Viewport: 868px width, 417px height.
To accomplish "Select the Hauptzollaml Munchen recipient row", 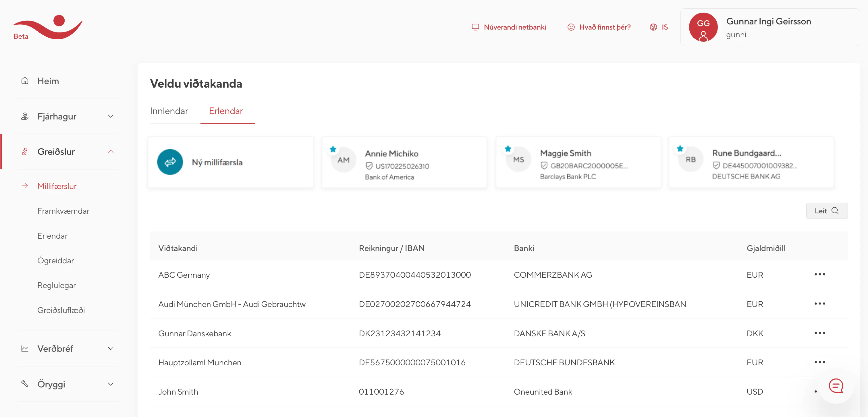I will (x=199, y=362).
